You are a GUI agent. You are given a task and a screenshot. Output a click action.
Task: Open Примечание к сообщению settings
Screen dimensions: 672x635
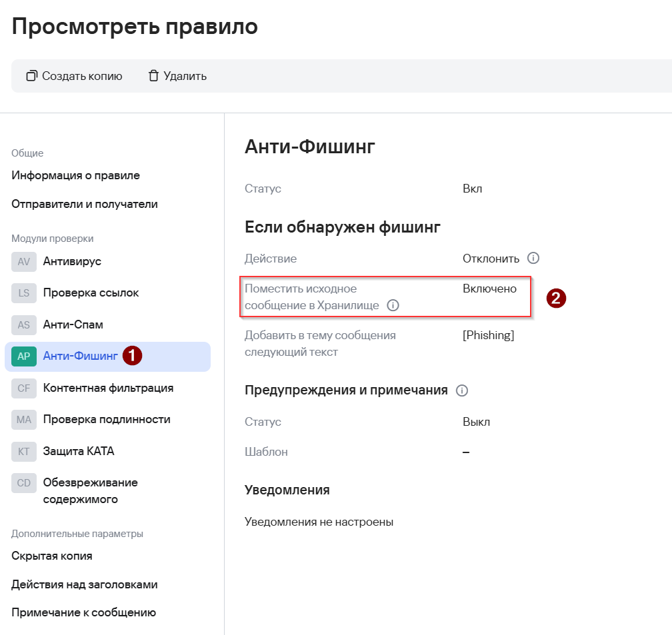(x=83, y=612)
